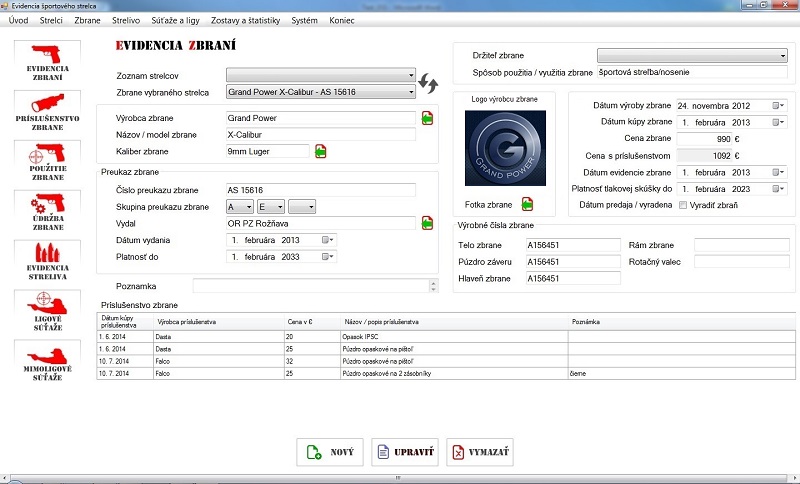Click refresh arrows next to Zoznam strelcov
Image resolution: width=800 pixels, height=484 pixels.
429,83
